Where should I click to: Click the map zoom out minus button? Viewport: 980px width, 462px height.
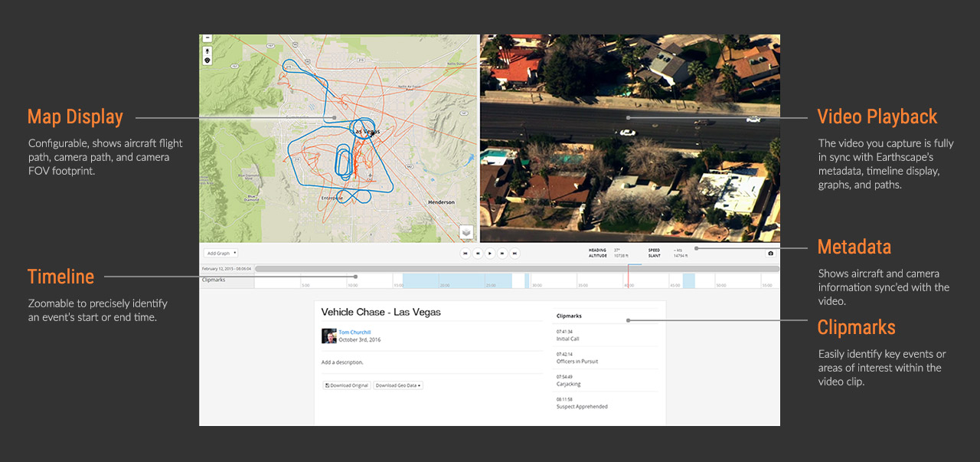[x=207, y=38]
